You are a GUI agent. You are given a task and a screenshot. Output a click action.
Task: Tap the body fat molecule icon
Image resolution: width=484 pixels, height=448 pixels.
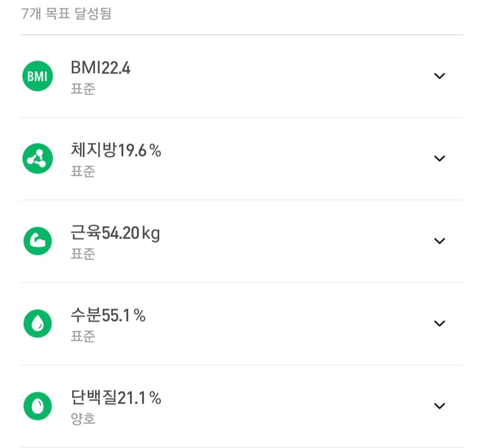pos(38,158)
